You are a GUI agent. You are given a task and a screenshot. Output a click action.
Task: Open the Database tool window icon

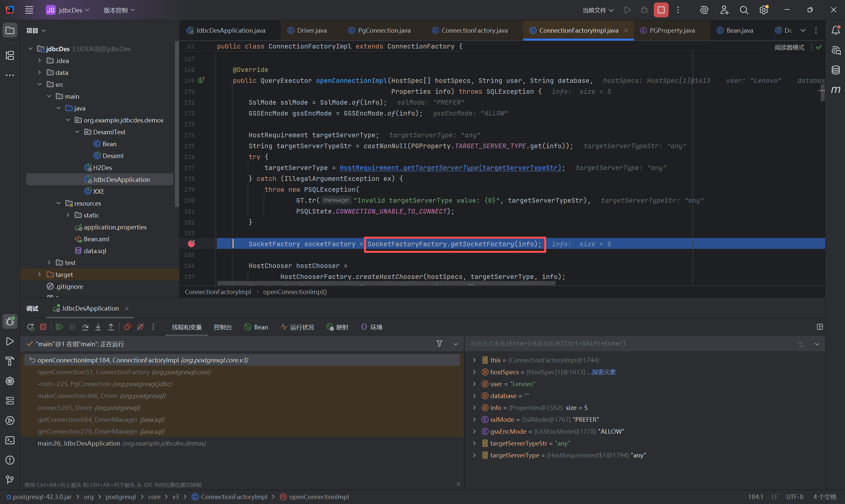(x=835, y=70)
